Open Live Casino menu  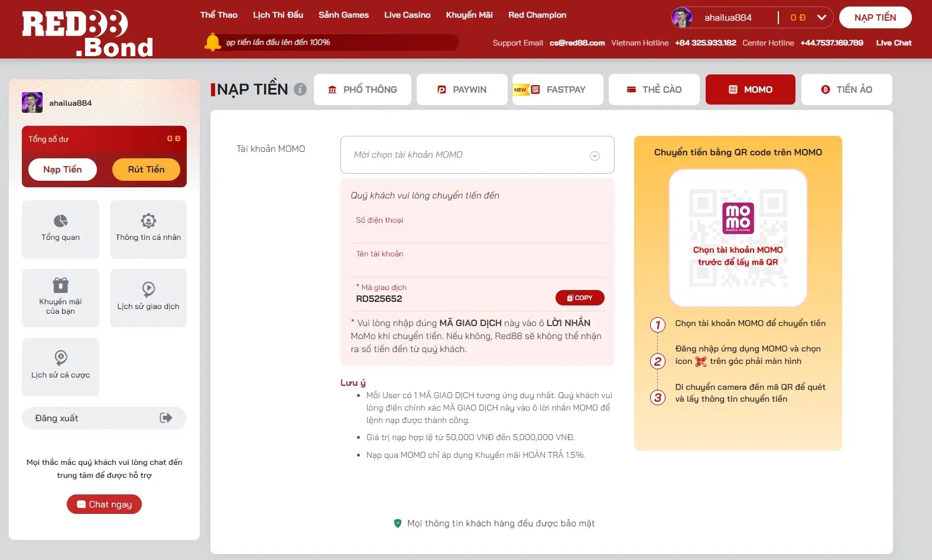tap(407, 15)
